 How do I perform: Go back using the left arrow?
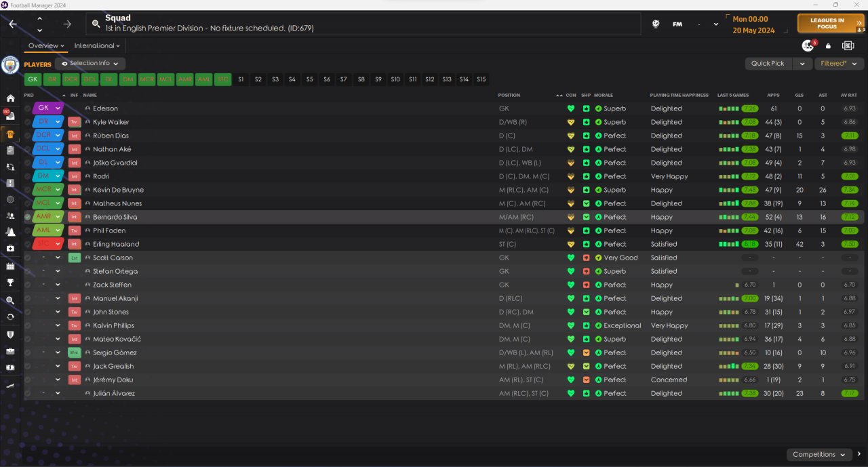pyautogui.click(x=13, y=24)
